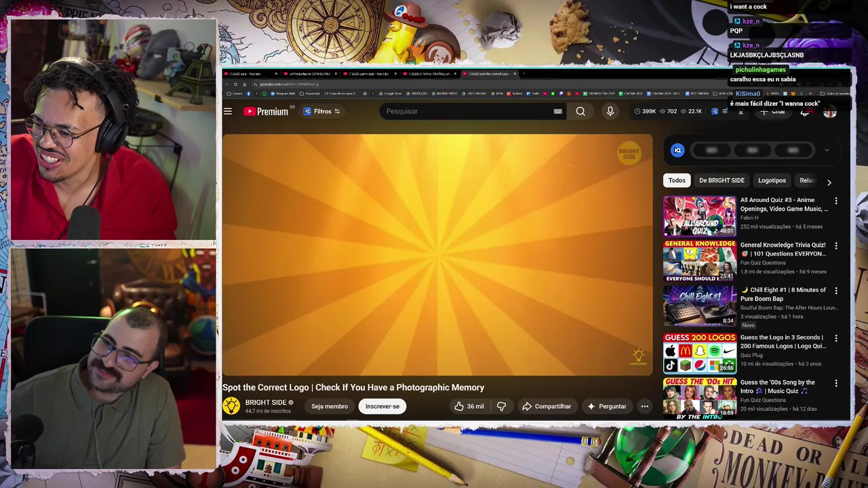Viewport: 868px width, 488px height.
Task: Click the Seja membro button
Action: tap(330, 406)
